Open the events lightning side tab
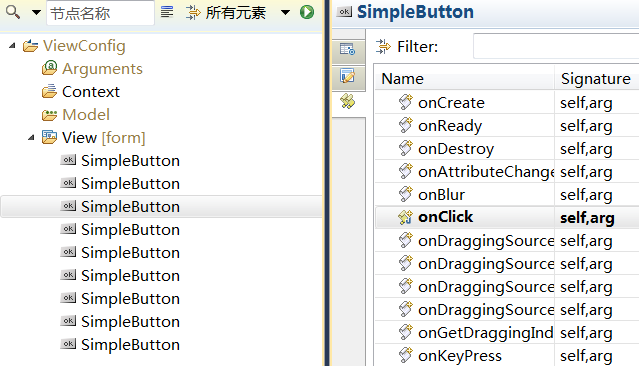 (348, 102)
